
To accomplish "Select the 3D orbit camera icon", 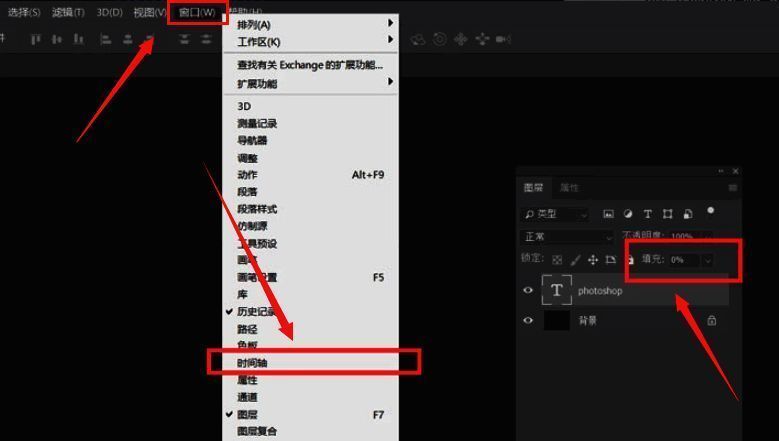I will pyautogui.click(x=418, y=39).
